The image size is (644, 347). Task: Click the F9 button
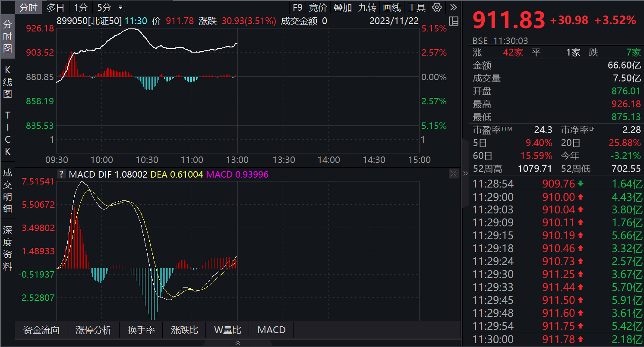point(297,7)
